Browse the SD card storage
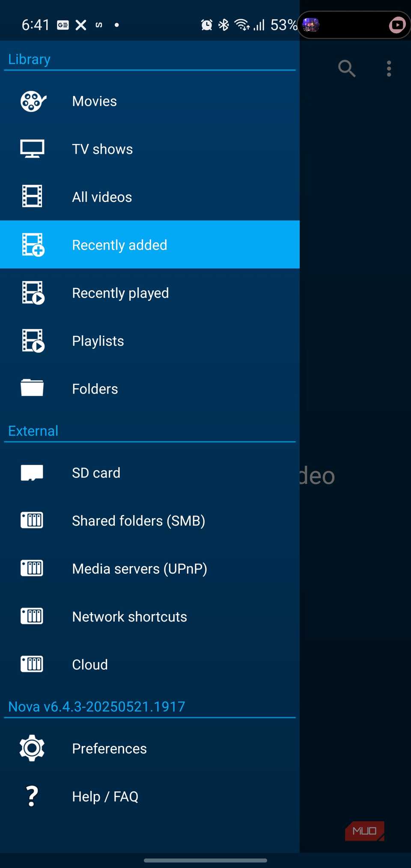 [150, 473]
